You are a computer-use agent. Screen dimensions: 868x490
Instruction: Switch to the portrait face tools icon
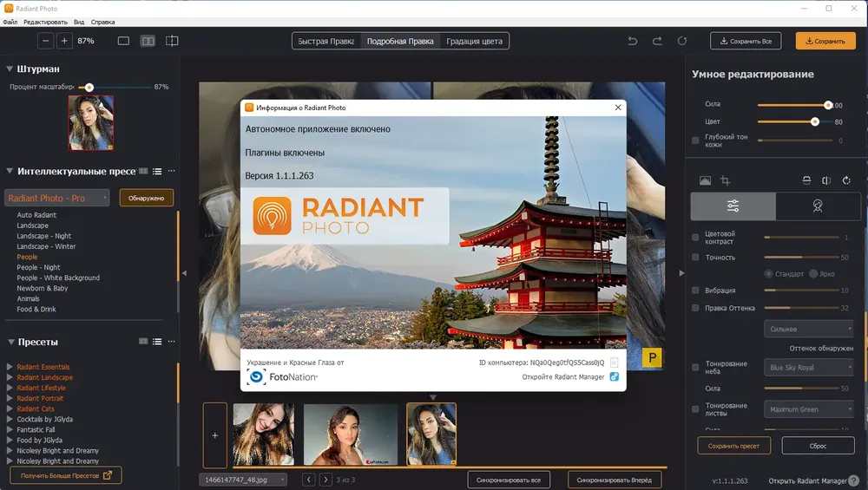[x=818, y=206]
